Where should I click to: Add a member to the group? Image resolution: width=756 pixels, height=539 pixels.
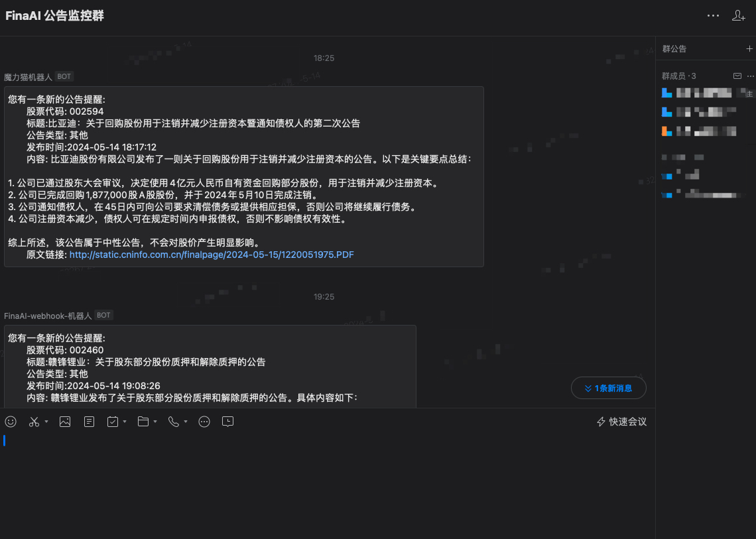[x=739, y=16]
